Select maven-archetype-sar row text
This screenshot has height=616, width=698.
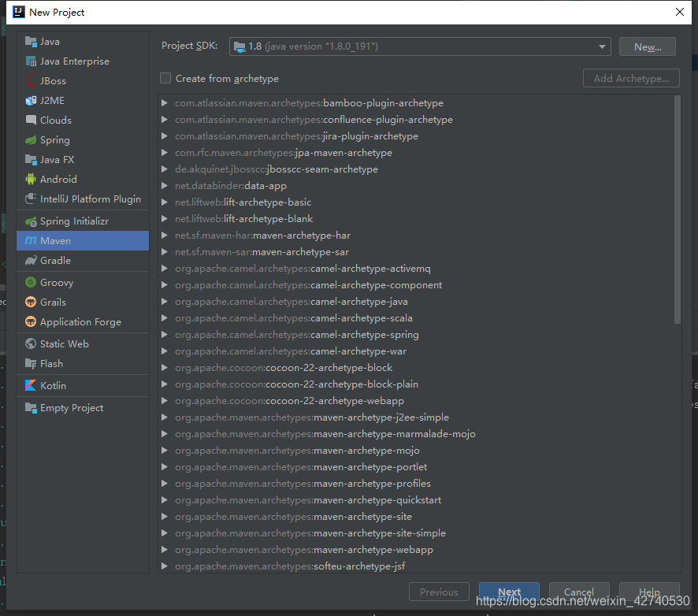coord(262,252)
